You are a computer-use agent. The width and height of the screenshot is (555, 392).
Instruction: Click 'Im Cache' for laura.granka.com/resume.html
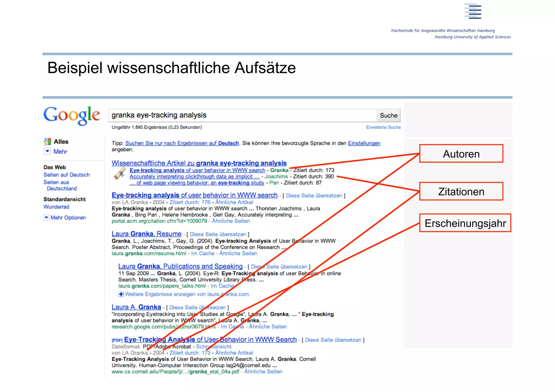[x=203, y=253]
